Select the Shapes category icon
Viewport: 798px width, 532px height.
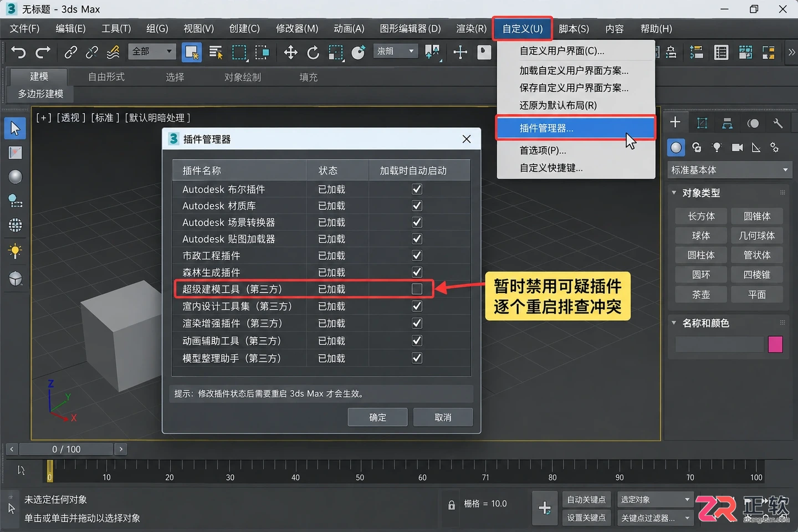[697, 147]
